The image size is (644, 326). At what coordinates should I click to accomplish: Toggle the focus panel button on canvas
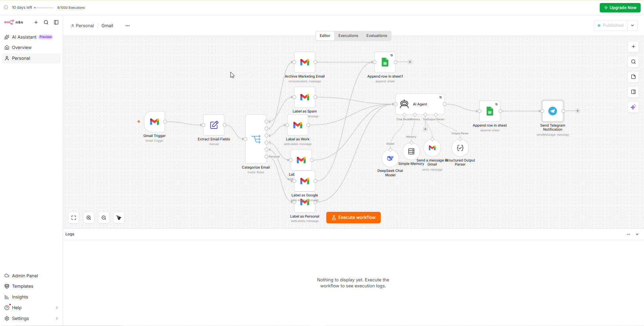tap(633, 92)
